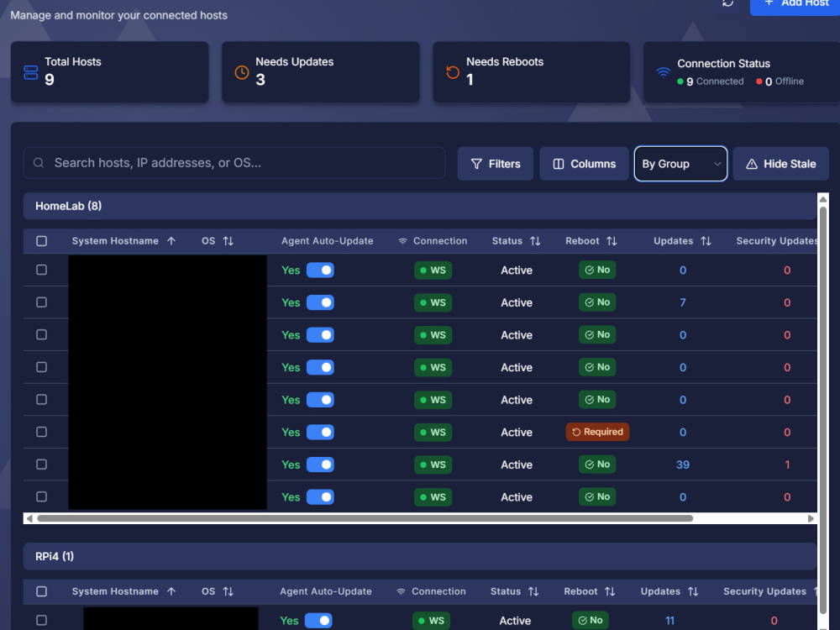Toggle auto-update on the reboot Required row
Viewport: 840px width, 630px height.
click(x=320, y=433)
